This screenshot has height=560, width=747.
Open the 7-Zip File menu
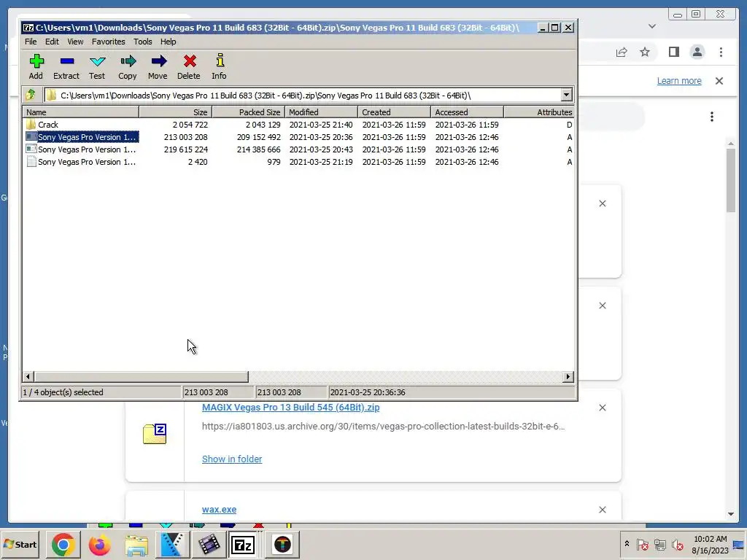point(31,42)
